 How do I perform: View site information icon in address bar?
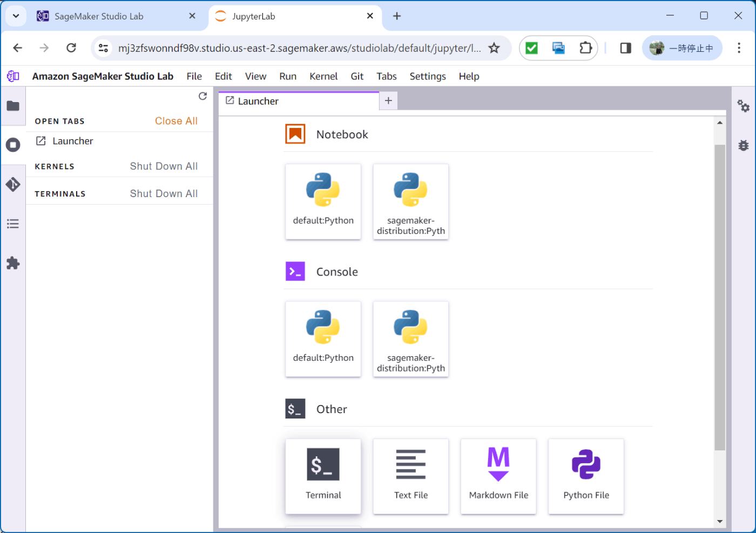103,48
